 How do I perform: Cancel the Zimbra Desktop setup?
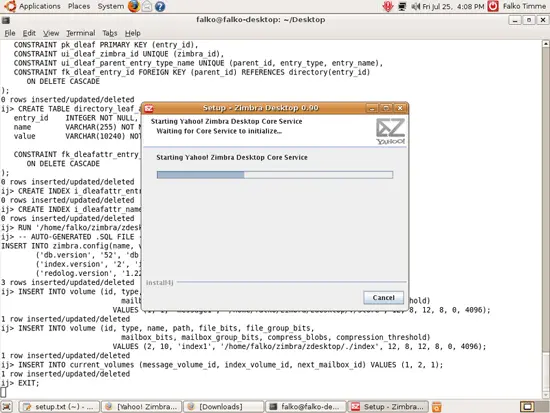click(x=383, y=298)
